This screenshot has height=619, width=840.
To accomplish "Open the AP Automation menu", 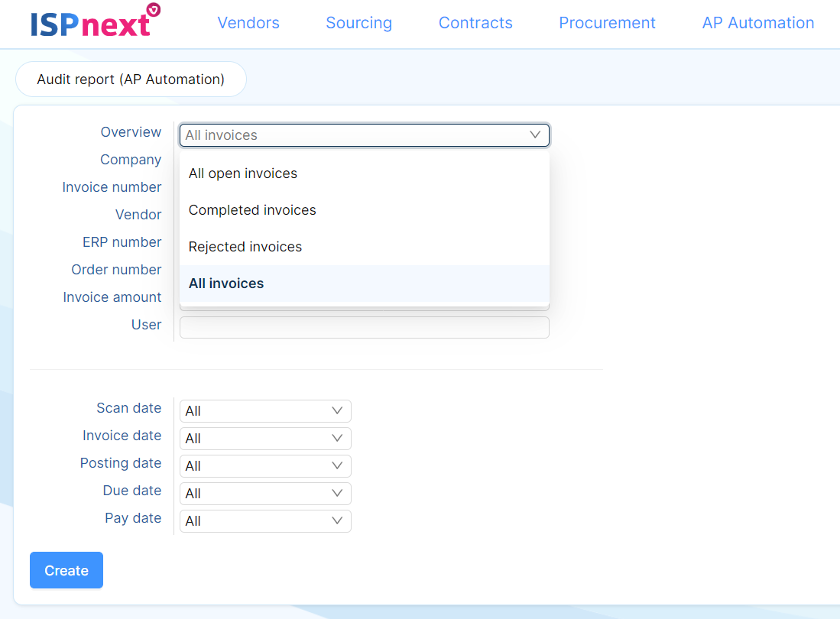I will (x=758, y=22).
